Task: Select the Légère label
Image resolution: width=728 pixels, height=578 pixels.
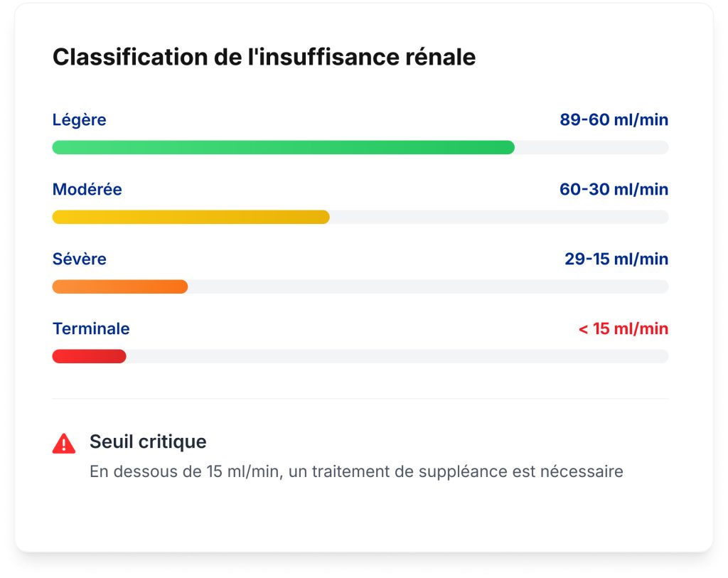Action: 79,119
